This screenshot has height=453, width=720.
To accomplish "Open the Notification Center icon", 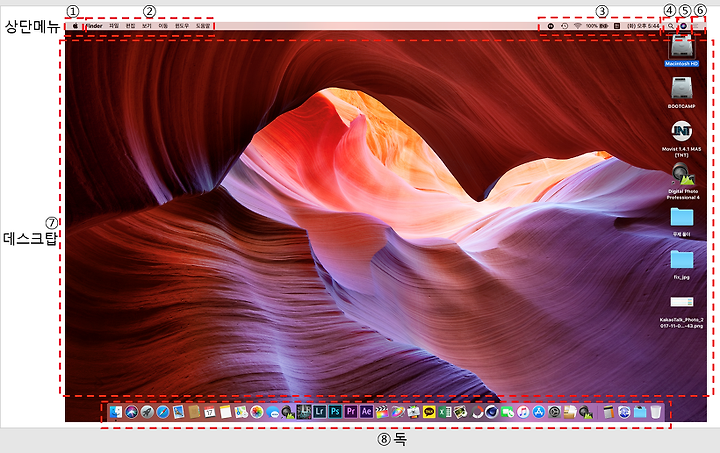I will 697,26.
